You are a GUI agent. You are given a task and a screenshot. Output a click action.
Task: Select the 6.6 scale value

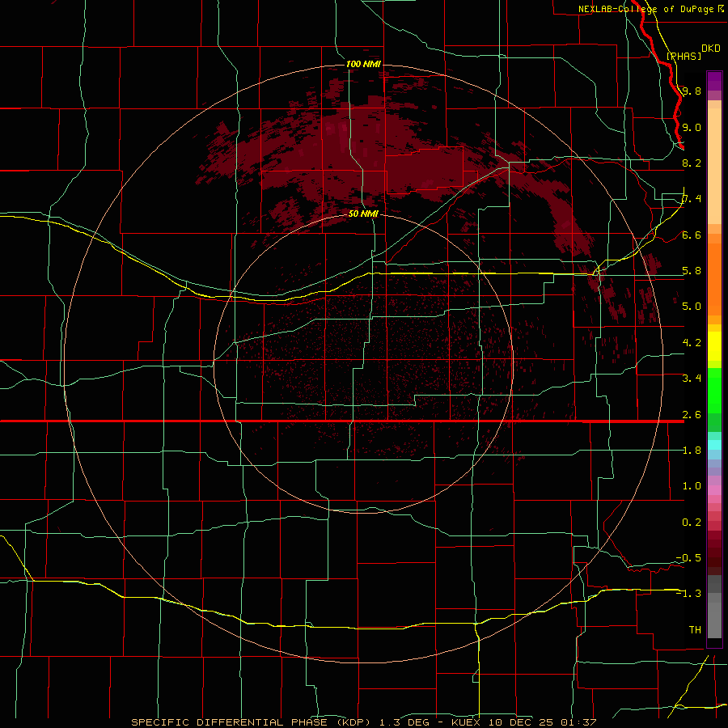pos(692,235)
